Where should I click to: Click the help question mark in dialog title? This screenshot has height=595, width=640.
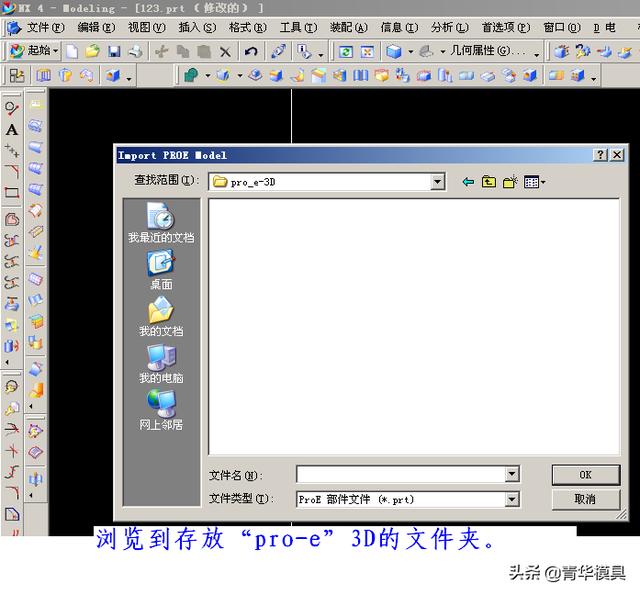(600, 155)
